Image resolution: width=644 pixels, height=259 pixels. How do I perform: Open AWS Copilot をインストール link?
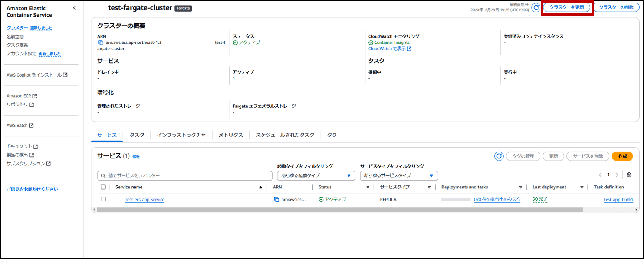pos(37,75)
